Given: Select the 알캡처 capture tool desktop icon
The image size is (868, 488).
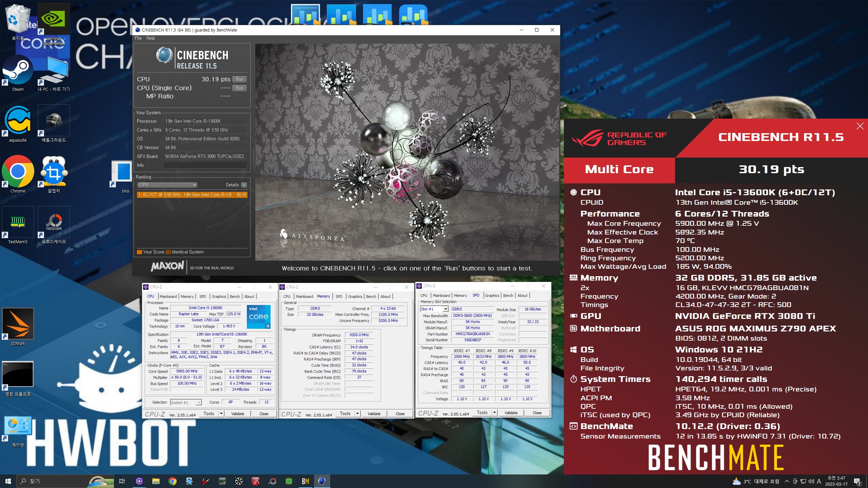Looking at the screenshot, I should pos(54,175).
